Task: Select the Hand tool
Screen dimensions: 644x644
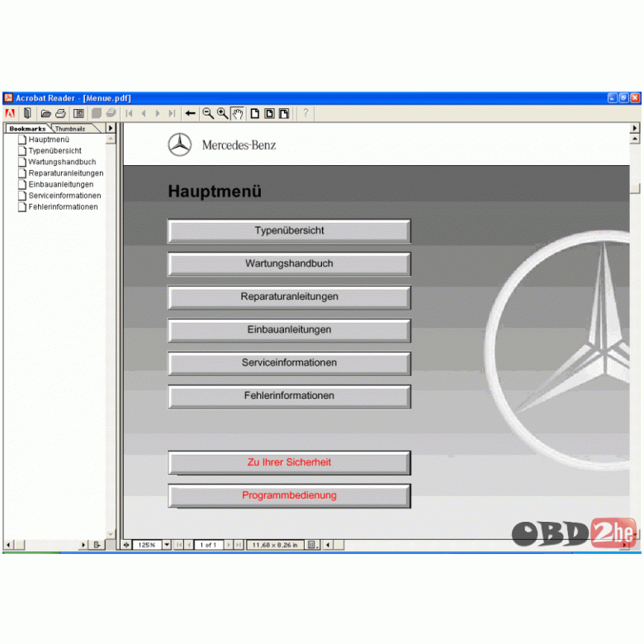Action: pyautogui.click(x=238, y=113)
